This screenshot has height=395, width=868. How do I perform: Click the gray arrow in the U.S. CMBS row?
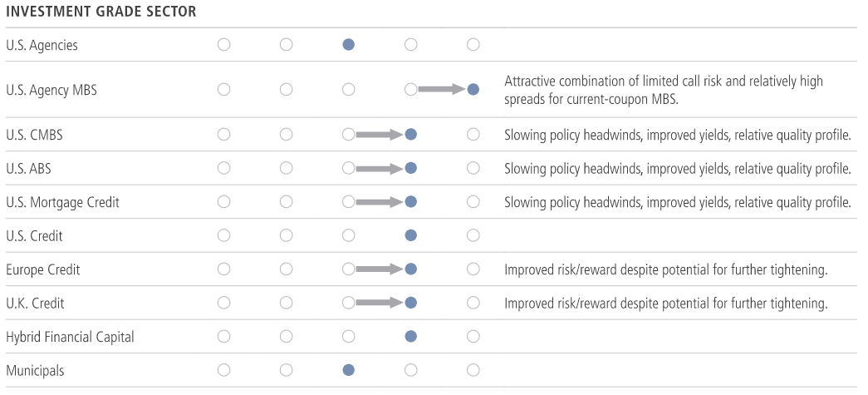coord(379,135)
